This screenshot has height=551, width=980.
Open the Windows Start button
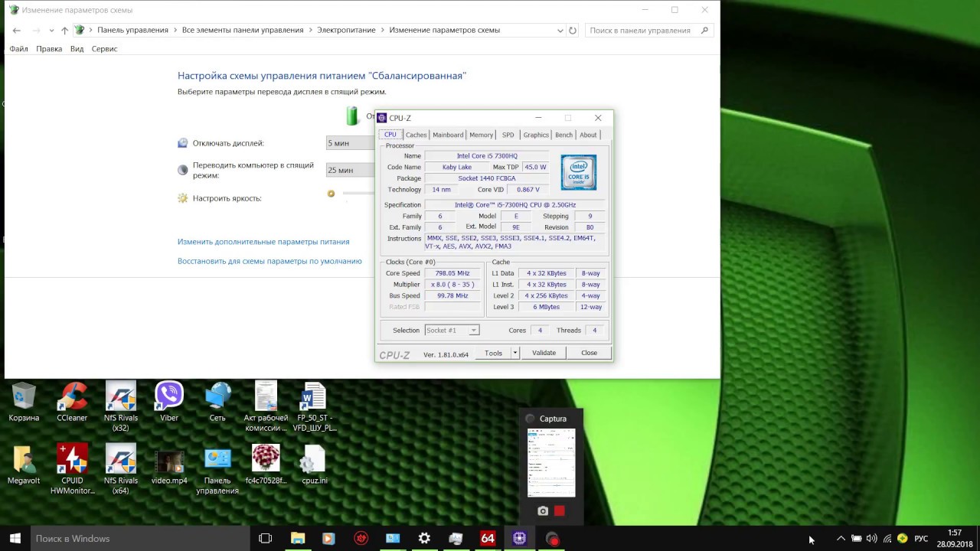coord(15,539)
